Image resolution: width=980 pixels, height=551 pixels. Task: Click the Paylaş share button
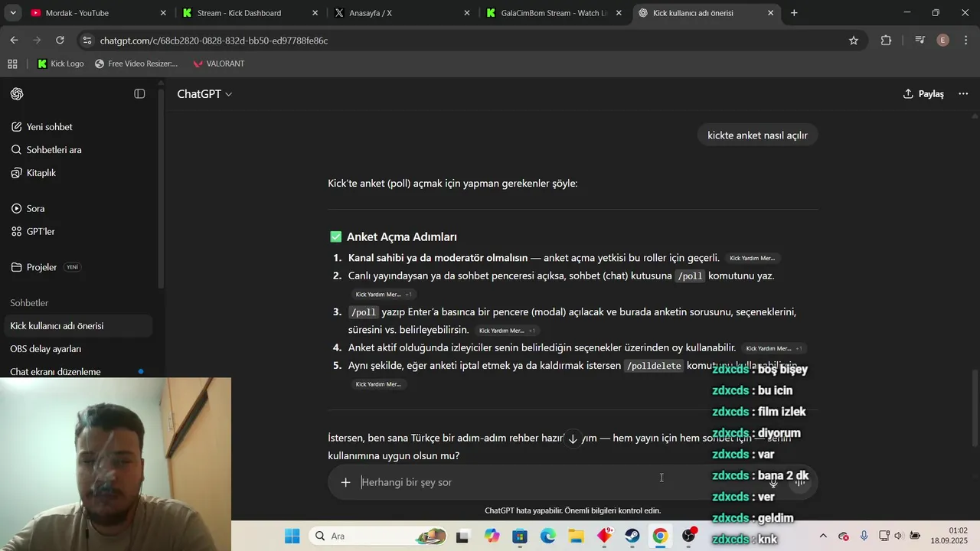click(923, 93)
